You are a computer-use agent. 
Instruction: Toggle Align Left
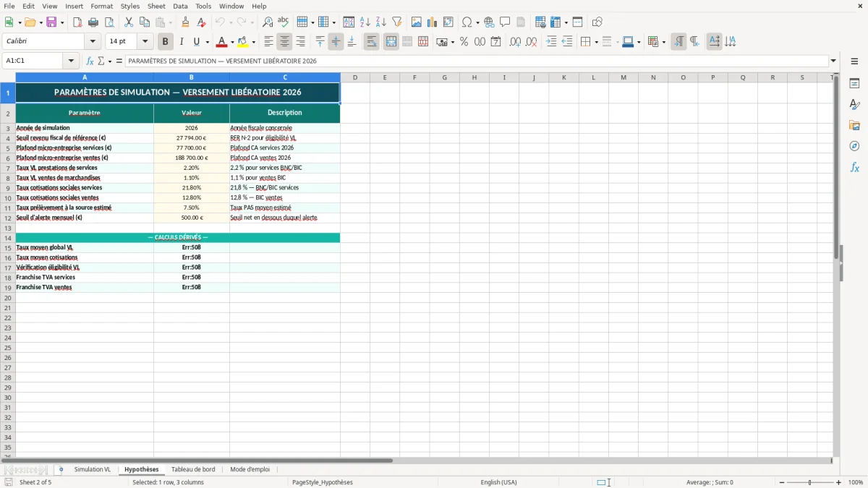click(269, 42)
